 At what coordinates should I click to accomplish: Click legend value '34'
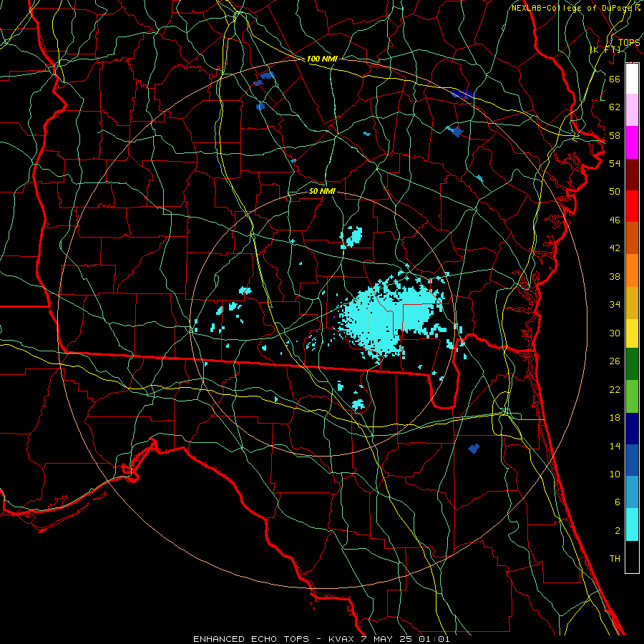(x=615, y=305)
